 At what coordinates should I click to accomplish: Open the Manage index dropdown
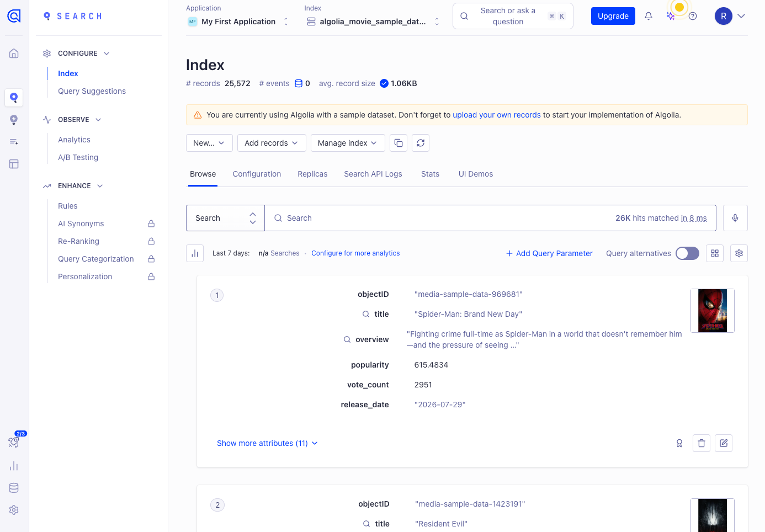tap(348, 143)
